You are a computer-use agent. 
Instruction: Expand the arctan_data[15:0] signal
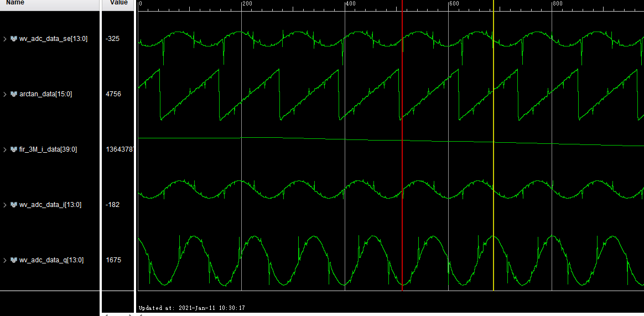pyautogui.click(x=5, y=94)
